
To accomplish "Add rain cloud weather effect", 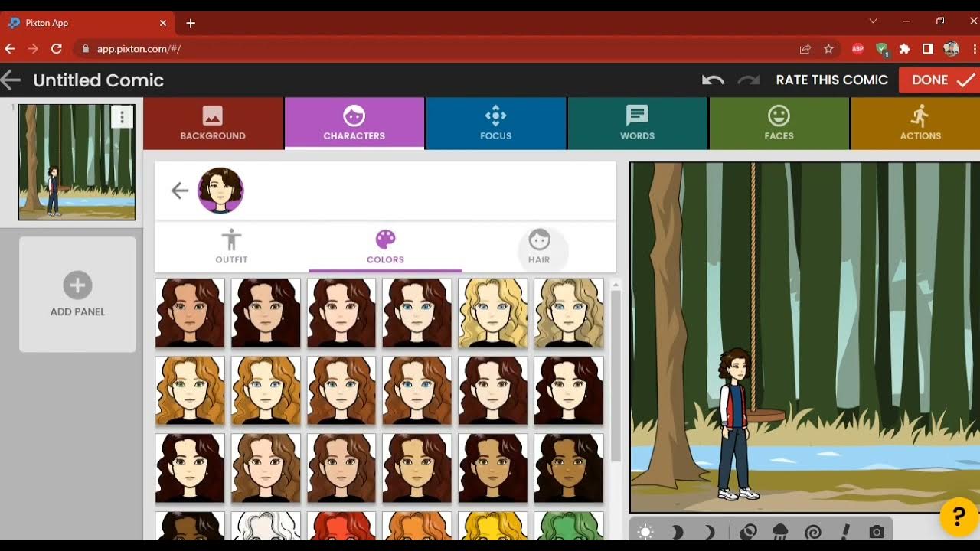I will coord(781,532).
